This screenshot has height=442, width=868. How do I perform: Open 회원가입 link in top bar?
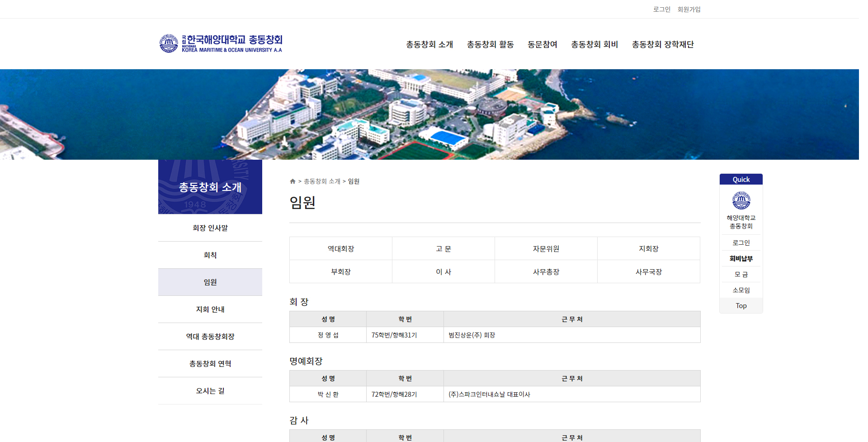[x=689, y=9]
